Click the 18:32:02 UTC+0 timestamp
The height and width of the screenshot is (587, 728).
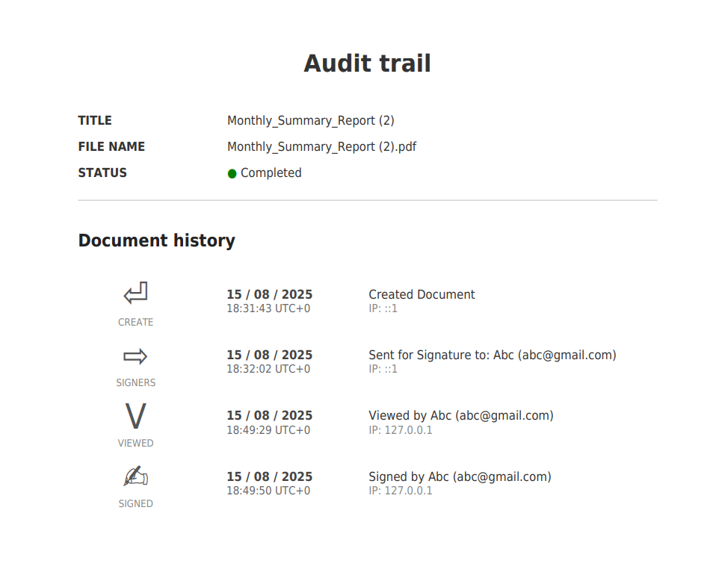click(268, 369)
